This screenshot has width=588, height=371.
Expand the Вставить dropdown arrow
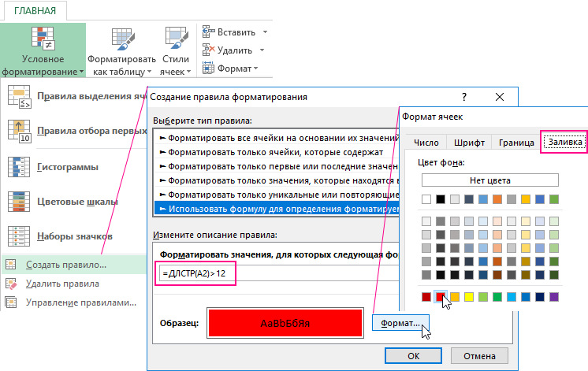tap(265, 32)
